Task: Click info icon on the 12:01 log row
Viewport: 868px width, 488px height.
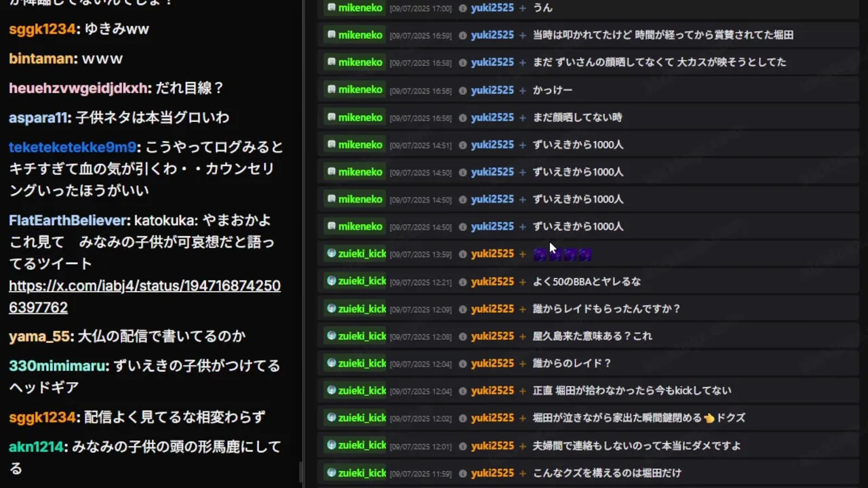Action: pos(462,446)
